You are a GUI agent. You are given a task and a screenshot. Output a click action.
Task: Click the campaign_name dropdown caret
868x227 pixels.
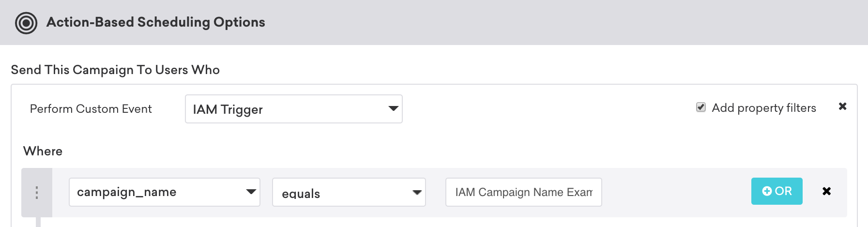[251, 192]
